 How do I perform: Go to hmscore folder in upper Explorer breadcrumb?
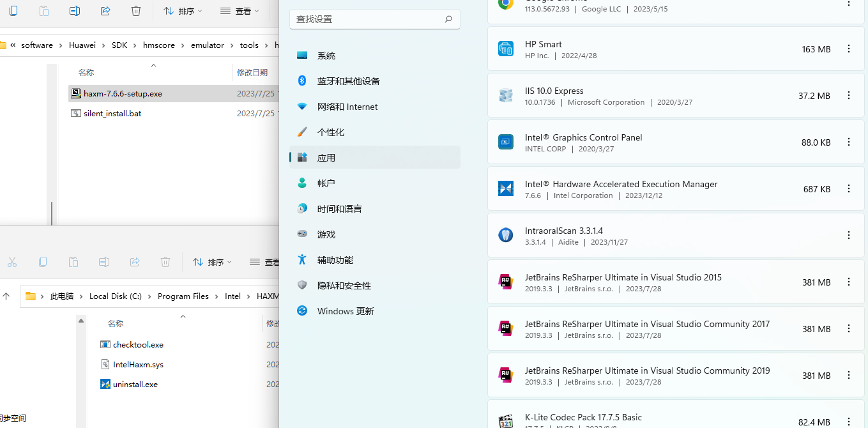point(159,45)
